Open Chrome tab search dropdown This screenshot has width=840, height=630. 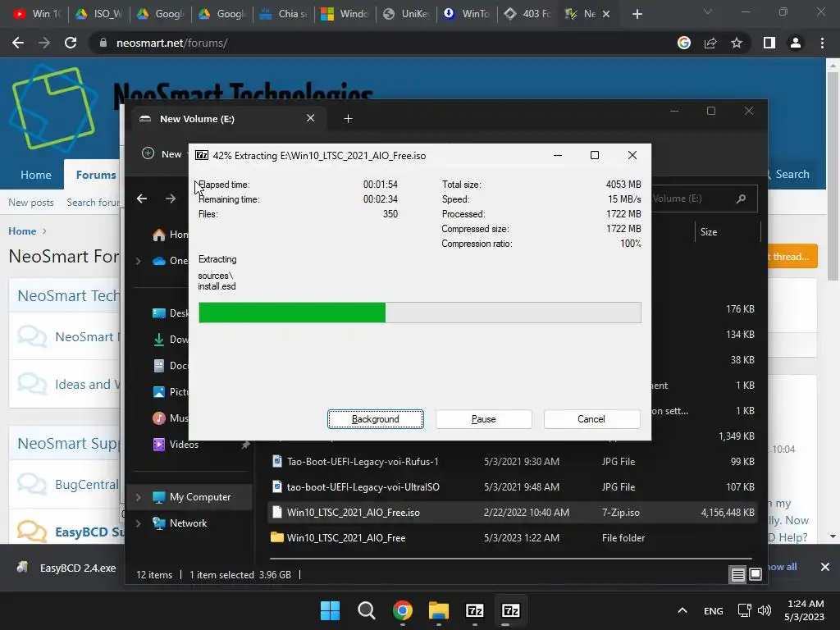708,11
